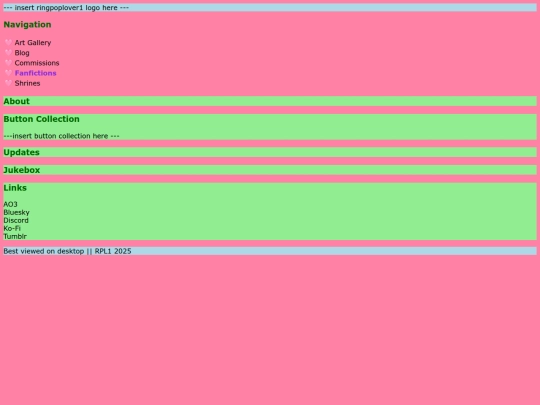Click the 'insert button collection here' placeholder text
This screenshot has width=540, height=405.
point(61,136)
